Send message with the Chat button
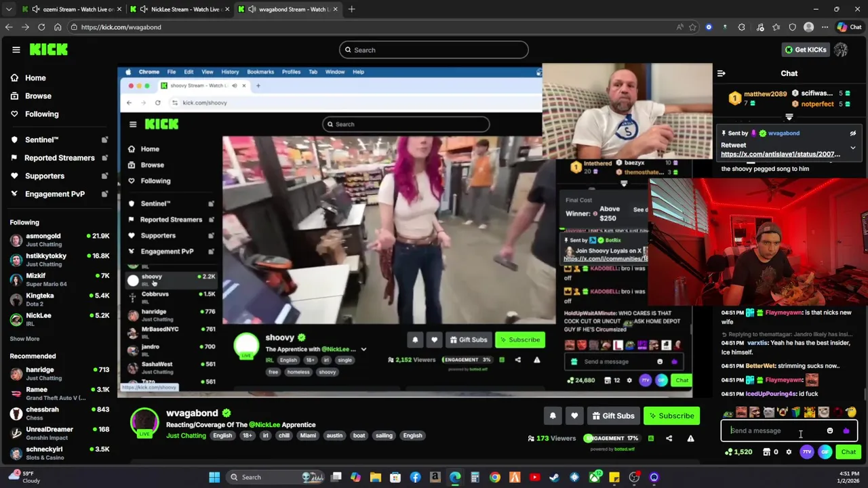This screenshot has height=488, width=868. pyautogui.click(x=848, y=452)
